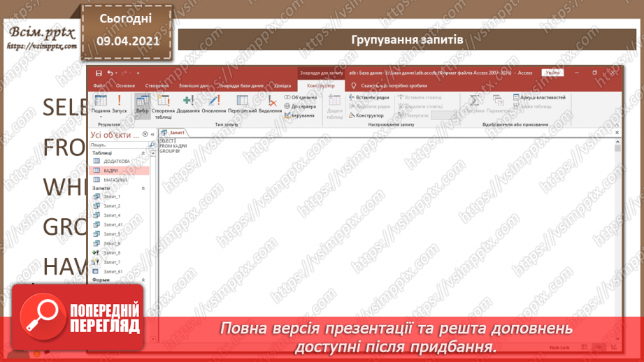
Task: Click the Попередній перегляд preview badge
Action: (78, 318)
